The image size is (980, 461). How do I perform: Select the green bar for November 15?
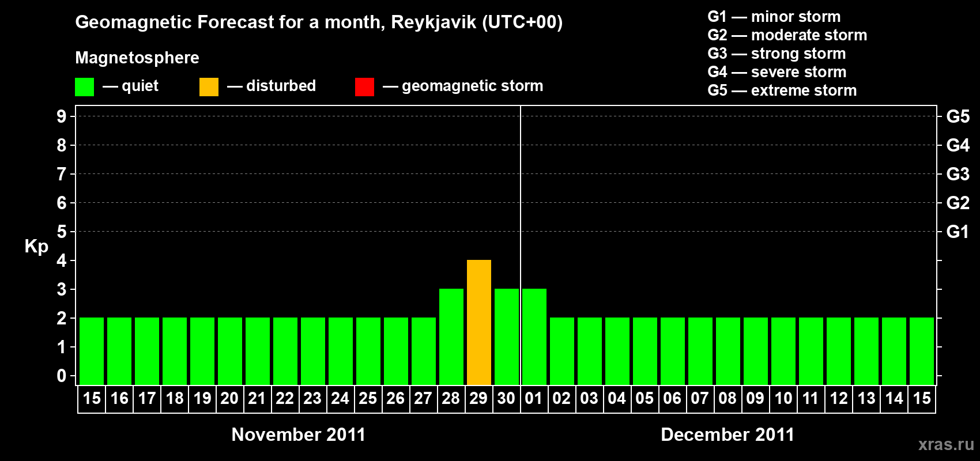click(92, 351)
